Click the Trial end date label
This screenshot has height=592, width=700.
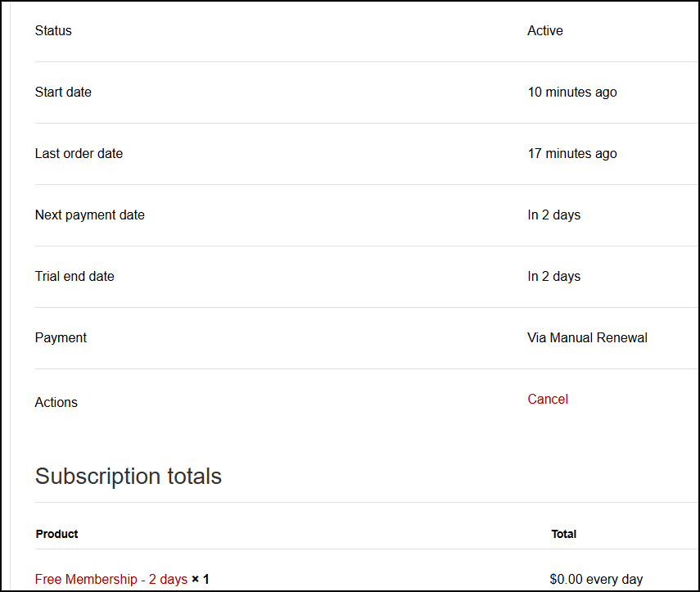75,277
